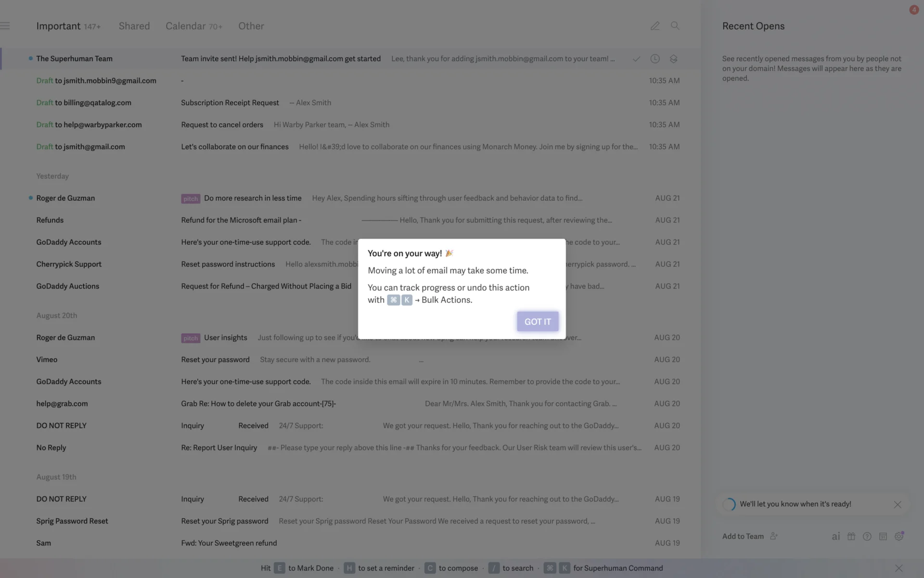924x578 pixels.
Task: Open Vimeo Reset your password email
Action: coord(215,359)
